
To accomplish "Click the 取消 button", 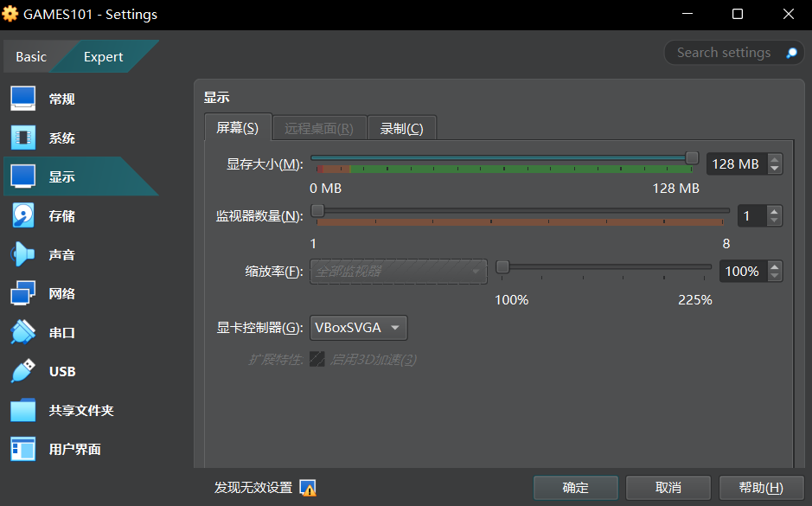I will coord(668,488).
